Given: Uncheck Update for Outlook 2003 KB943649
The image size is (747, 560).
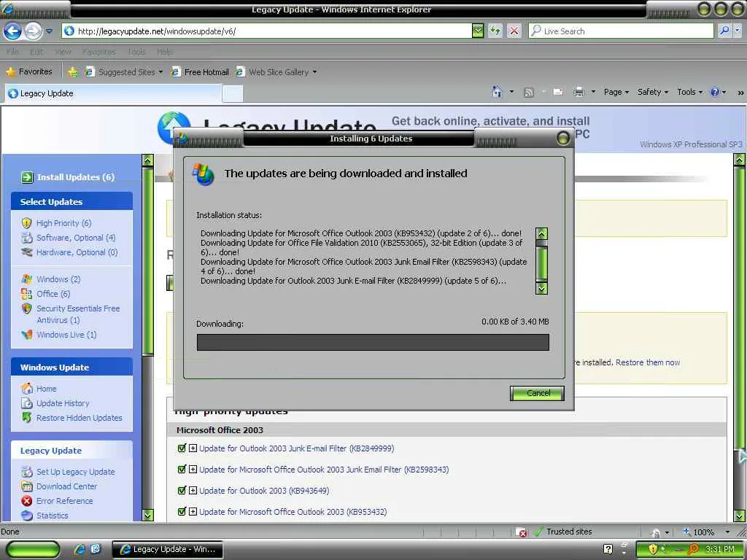Looking at the screenshot, I should 182,490.
